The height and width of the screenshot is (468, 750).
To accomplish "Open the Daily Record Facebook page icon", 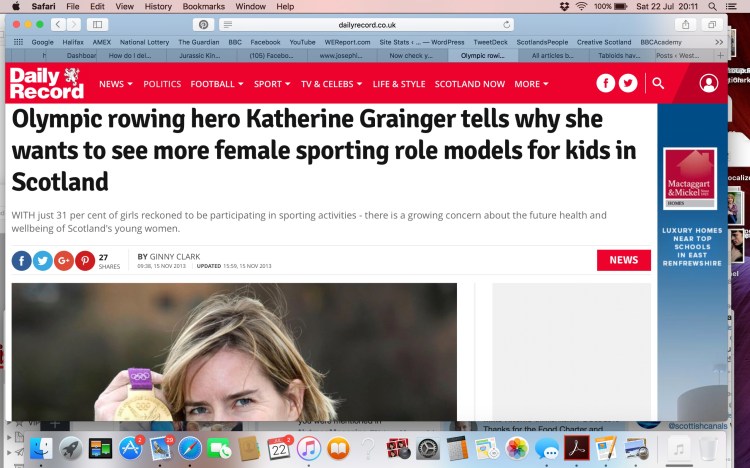I will 605,83.
